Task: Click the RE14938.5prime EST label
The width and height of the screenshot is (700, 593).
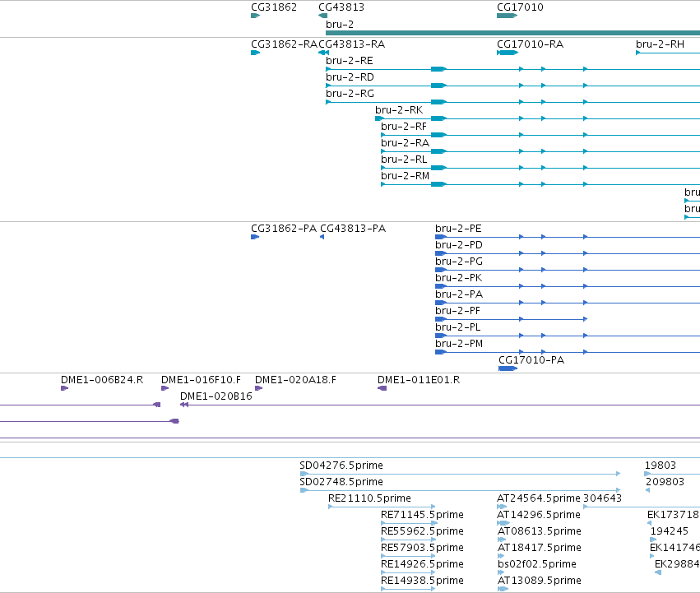Action: pos(422,581)
